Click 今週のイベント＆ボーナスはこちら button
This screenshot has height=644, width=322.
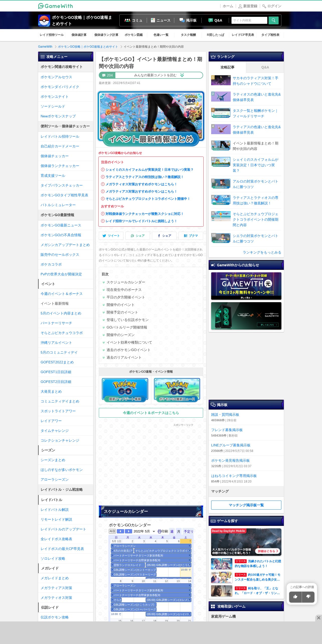pyautogui.click(x=151, y=413)
